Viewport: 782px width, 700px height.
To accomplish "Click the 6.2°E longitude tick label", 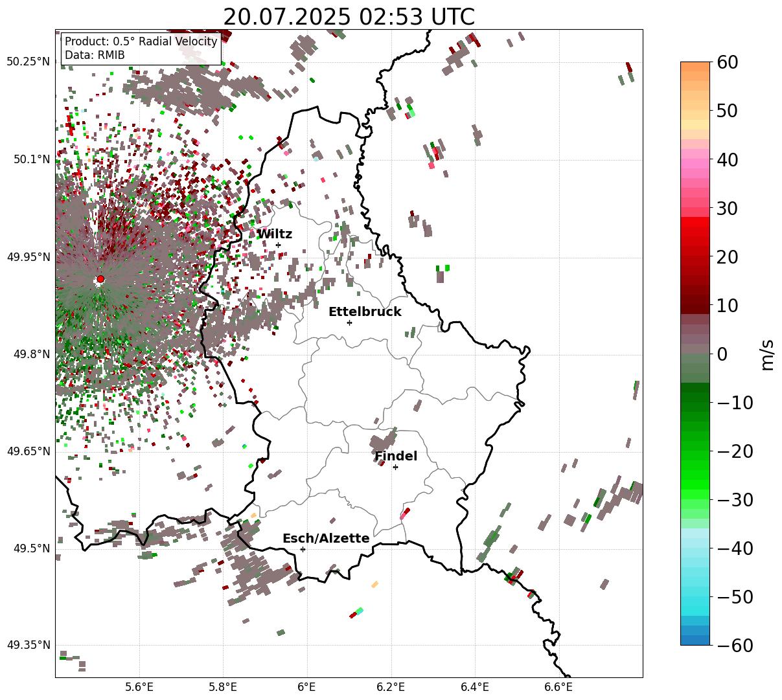I will 391,687.
